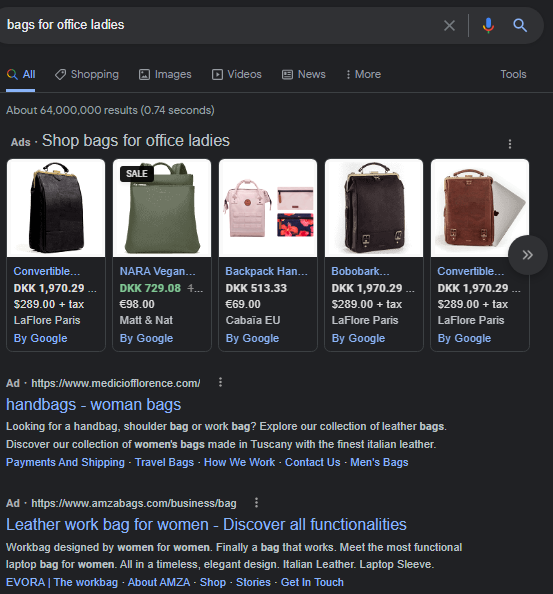Click into the search input field
Screen dimensions: 553x594
[x=220, y=25]
